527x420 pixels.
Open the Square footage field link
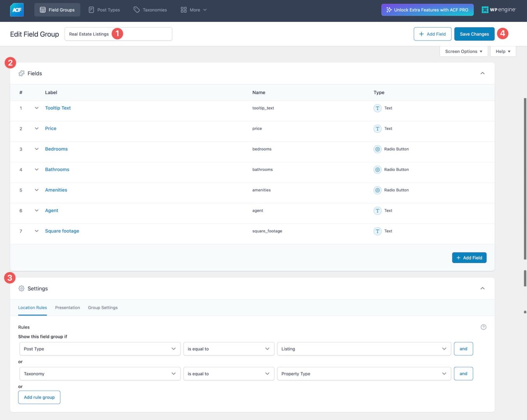click(62, 231)
